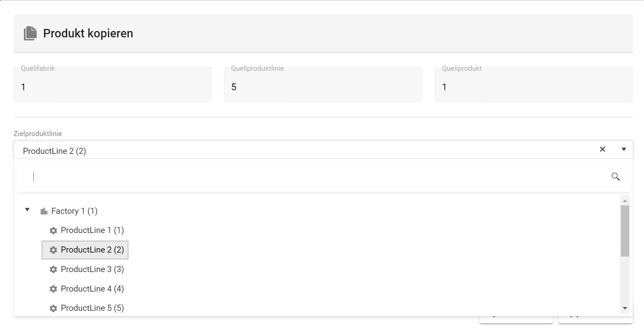The width and height of the screenshot is (644, 331).
Task: Click the scrollbar down arrow in the list
Action: (x=625, y=308)
